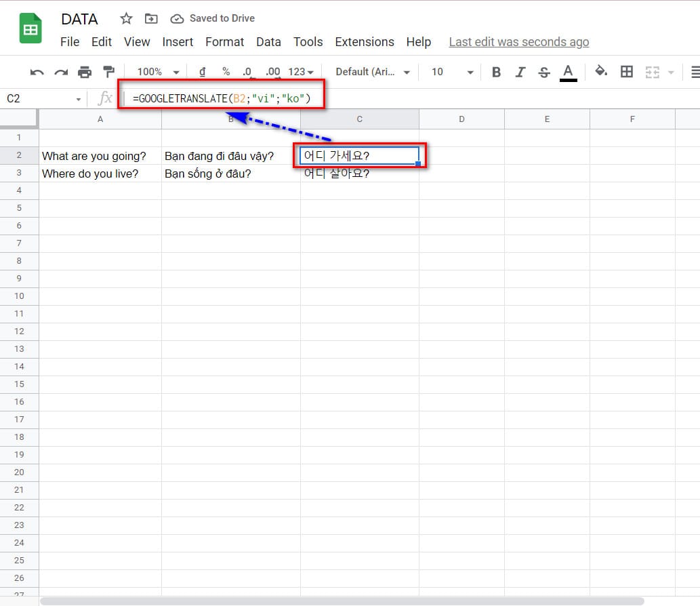Select the paint format tool

[108, 72]
